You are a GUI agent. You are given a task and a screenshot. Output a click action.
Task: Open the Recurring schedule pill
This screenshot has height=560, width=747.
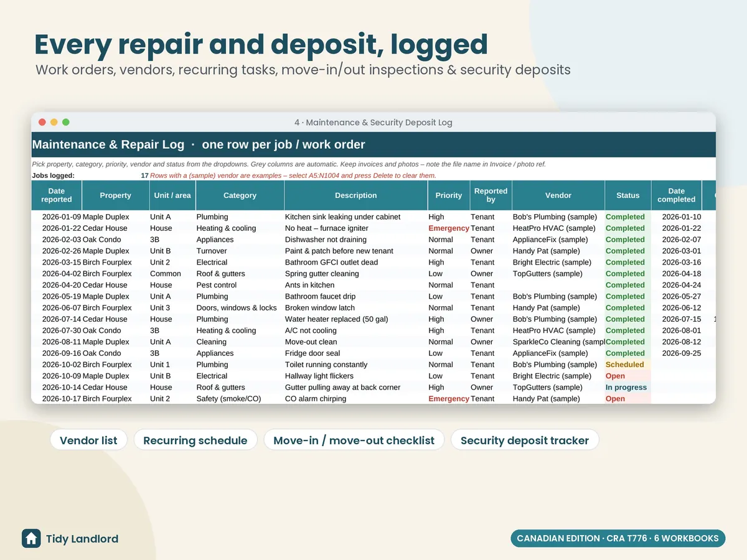[x=195, y=441]
